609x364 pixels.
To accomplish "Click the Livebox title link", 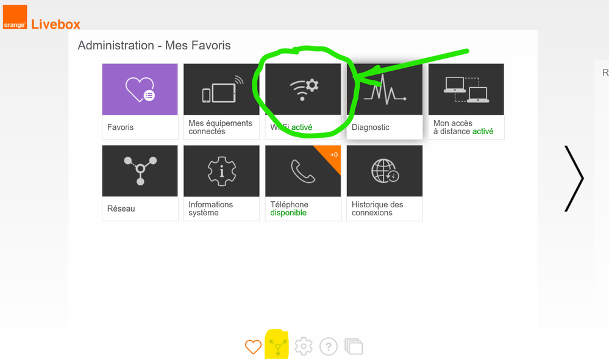I will pos(55,24).
